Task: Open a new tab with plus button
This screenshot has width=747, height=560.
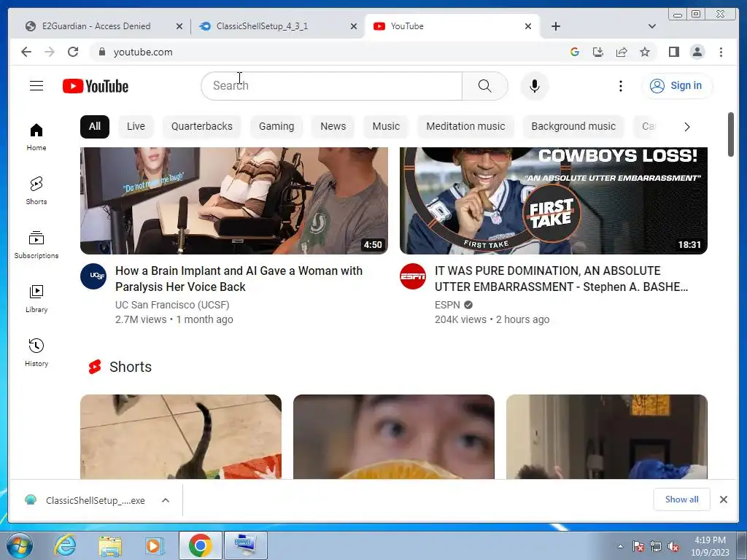Action: (x=555, y=26)
